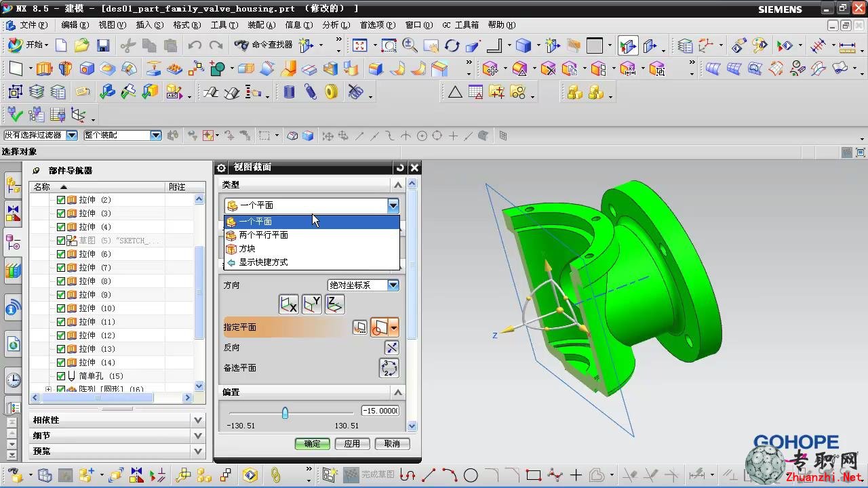Click the Set X direction button
Viewport: 868px width, 488px height.
coord(289,305)
